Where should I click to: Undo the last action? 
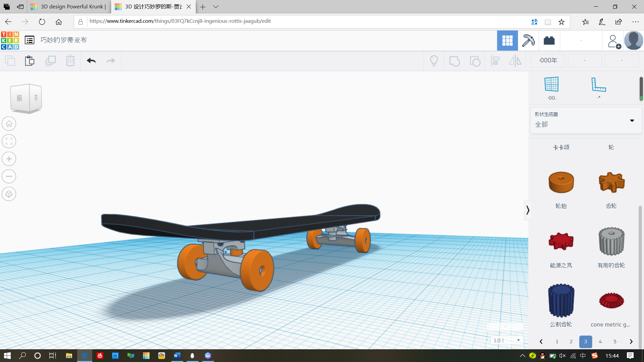(x=91, y=61)
